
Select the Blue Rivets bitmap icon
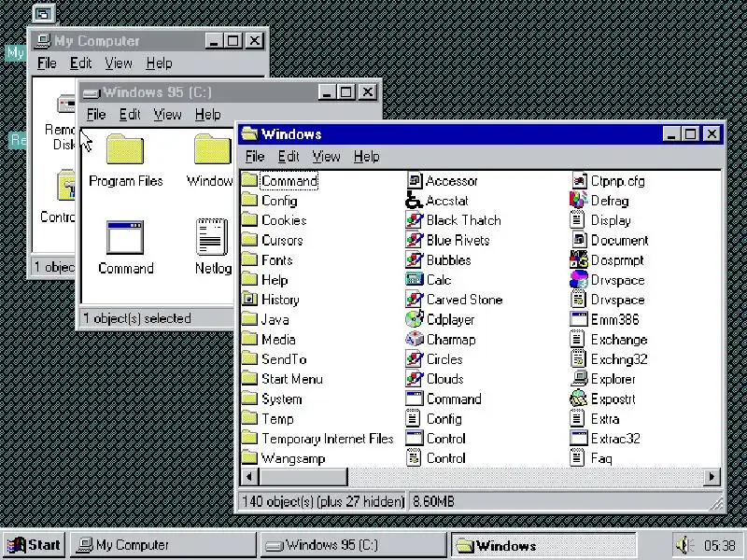(414, 240)
